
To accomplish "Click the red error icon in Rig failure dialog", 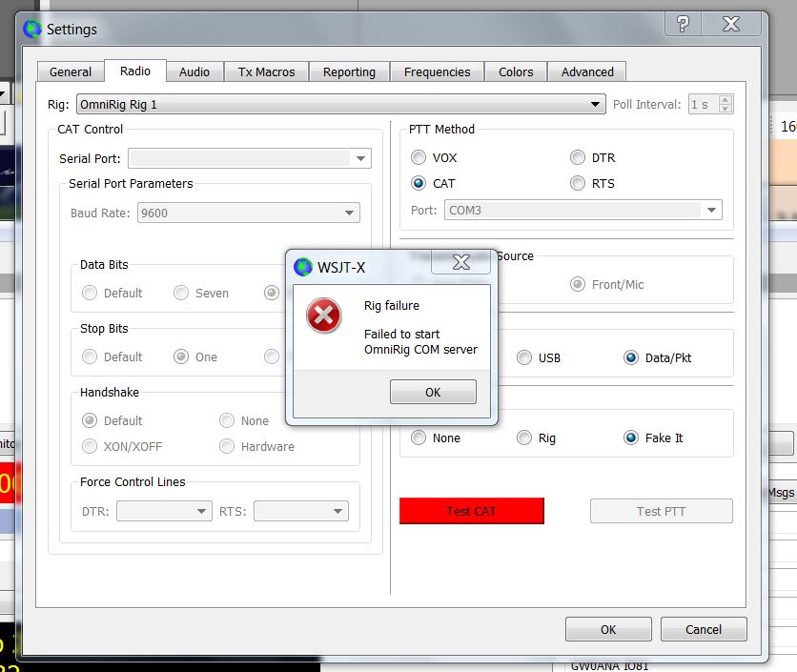I will coord(324,316).
